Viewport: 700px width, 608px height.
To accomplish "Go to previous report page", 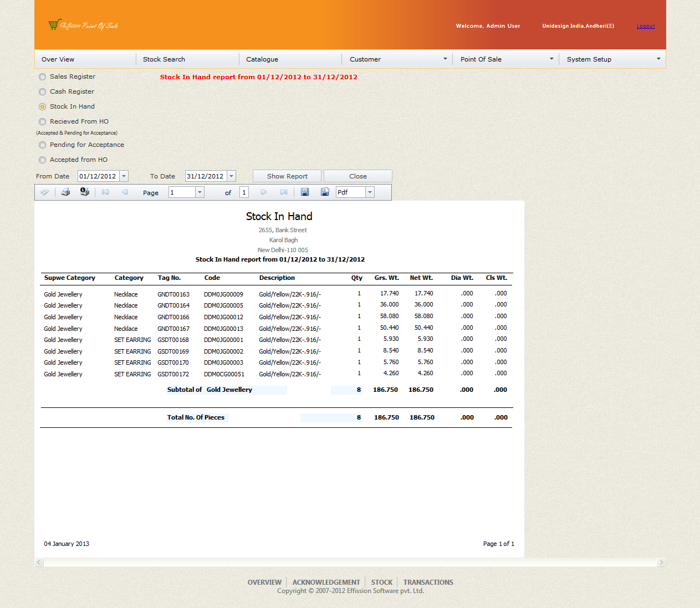I will pos(125,192).
